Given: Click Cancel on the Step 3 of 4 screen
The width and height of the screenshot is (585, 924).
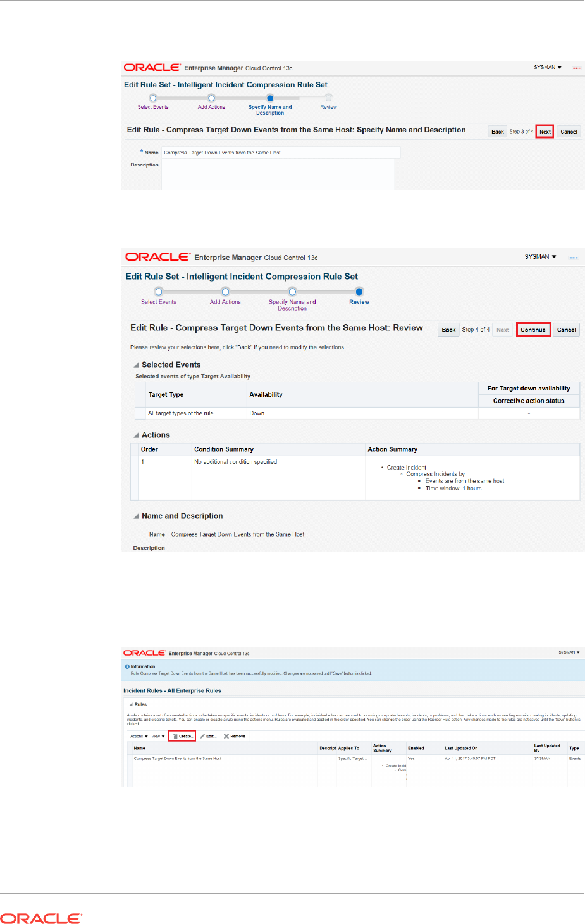Looking at the screenshot, I should [x=569, y=132].
